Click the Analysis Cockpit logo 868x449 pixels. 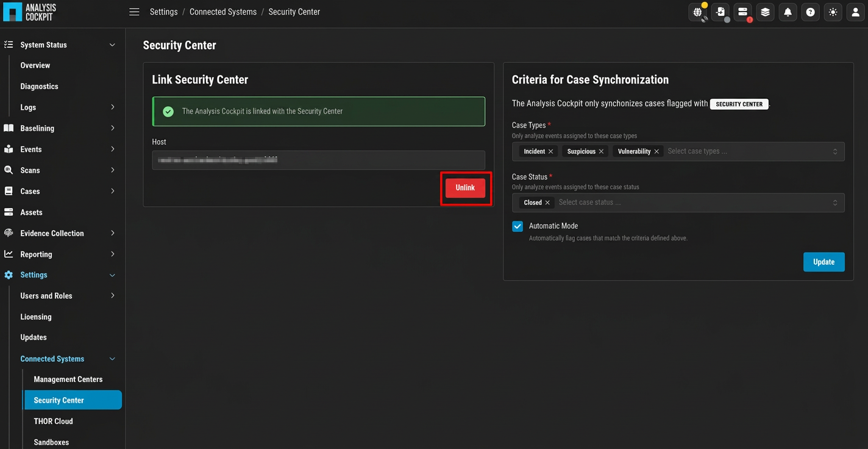[30, 12]
